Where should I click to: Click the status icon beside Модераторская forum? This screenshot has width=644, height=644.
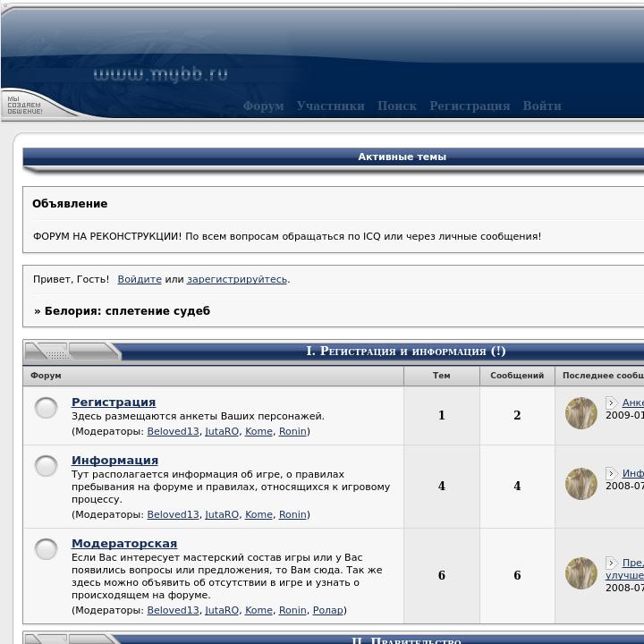(46, 549)
